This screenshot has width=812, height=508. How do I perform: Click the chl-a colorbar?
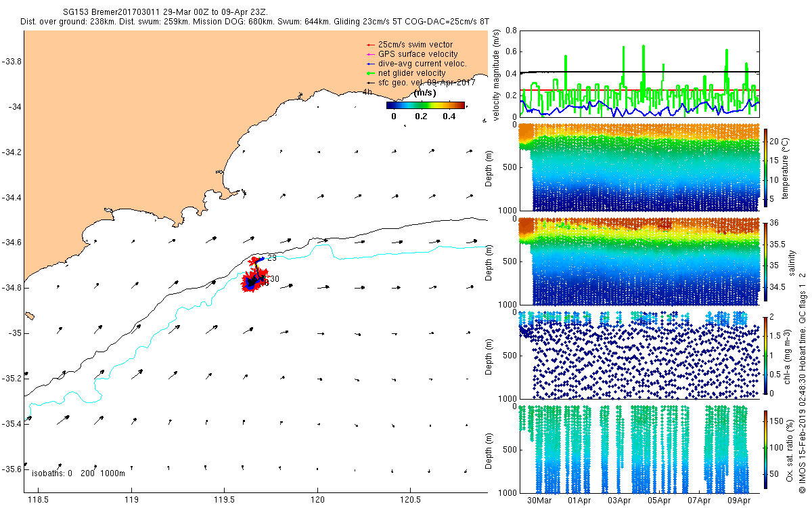click(x=766, y=355)
